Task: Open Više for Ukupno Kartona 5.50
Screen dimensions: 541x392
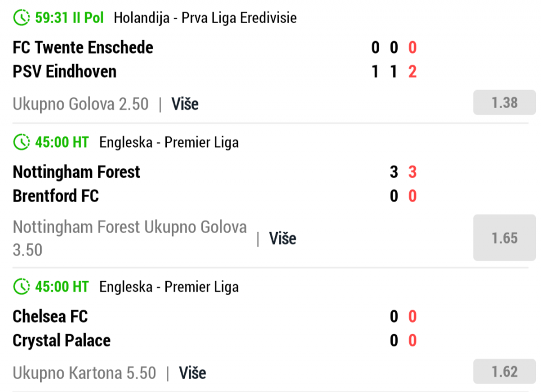Action: (193, 373)
